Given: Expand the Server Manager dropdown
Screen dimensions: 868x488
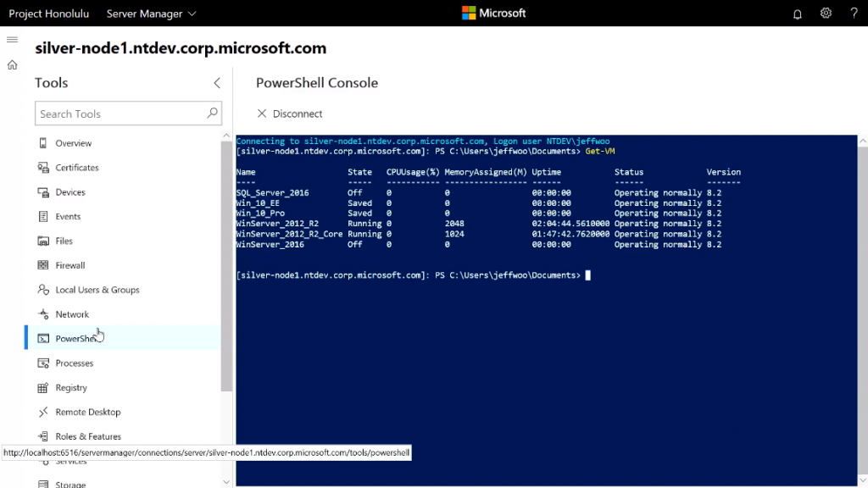Looking at the screenshot, I should (151, 14).
